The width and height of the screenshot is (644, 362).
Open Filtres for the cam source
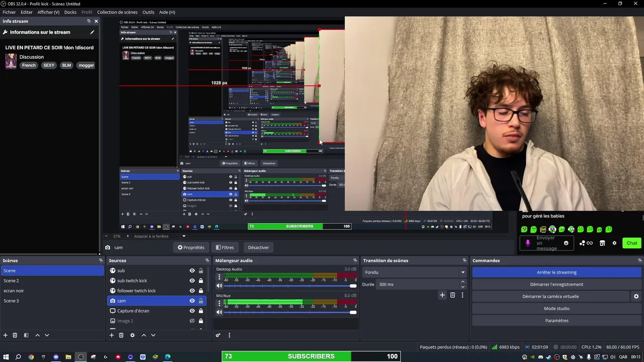point(224,247)
